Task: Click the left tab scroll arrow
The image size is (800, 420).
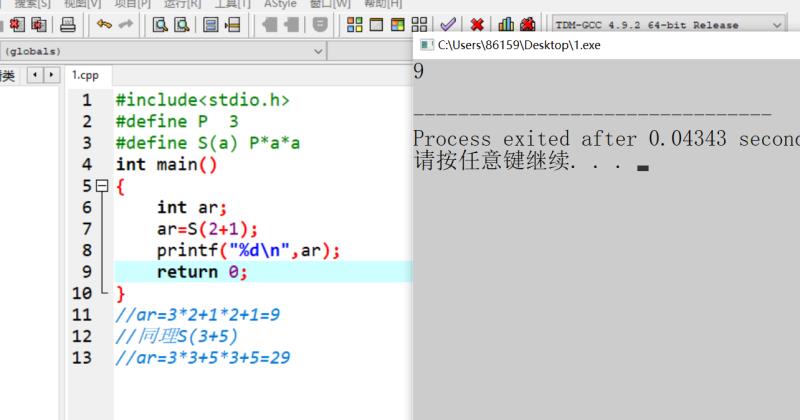Action: pos(35,75)
